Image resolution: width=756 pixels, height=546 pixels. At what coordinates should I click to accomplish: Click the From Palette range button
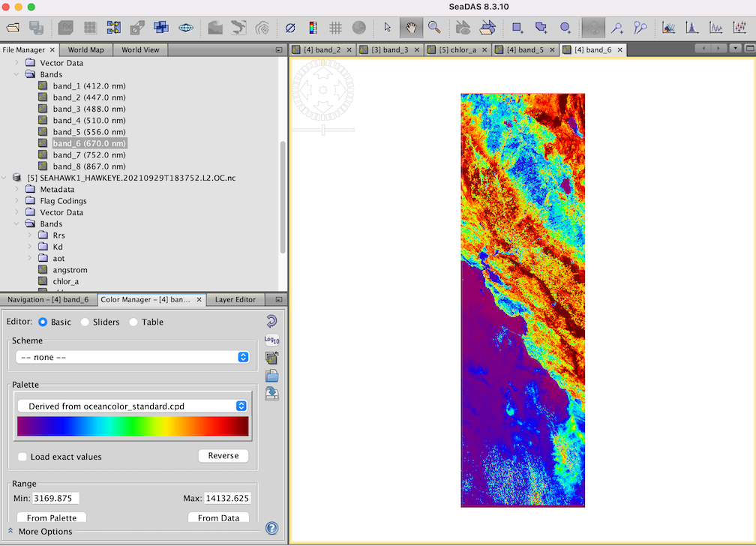[x=52, y=517]
